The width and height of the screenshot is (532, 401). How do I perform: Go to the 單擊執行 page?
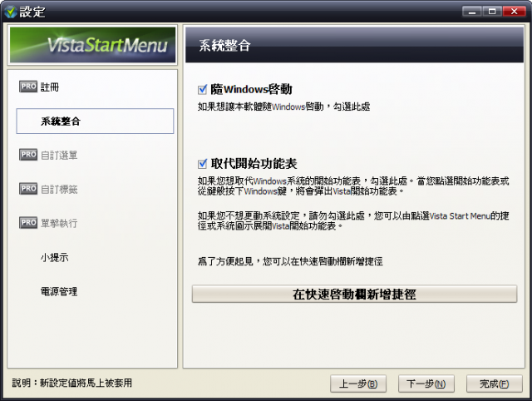59,224
